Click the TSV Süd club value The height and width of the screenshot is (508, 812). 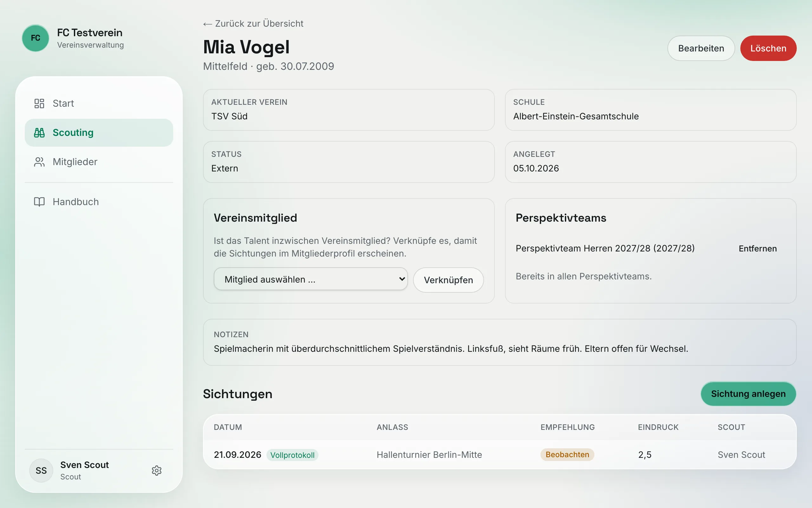pos(229,116)
